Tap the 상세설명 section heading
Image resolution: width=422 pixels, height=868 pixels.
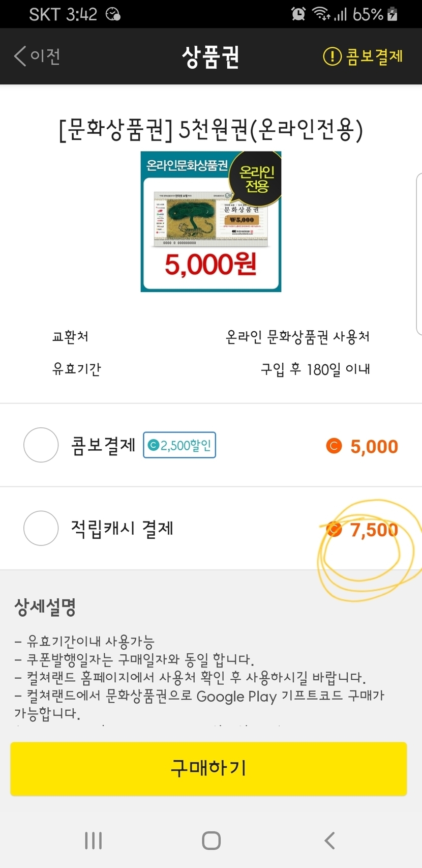tap(45, 606)
